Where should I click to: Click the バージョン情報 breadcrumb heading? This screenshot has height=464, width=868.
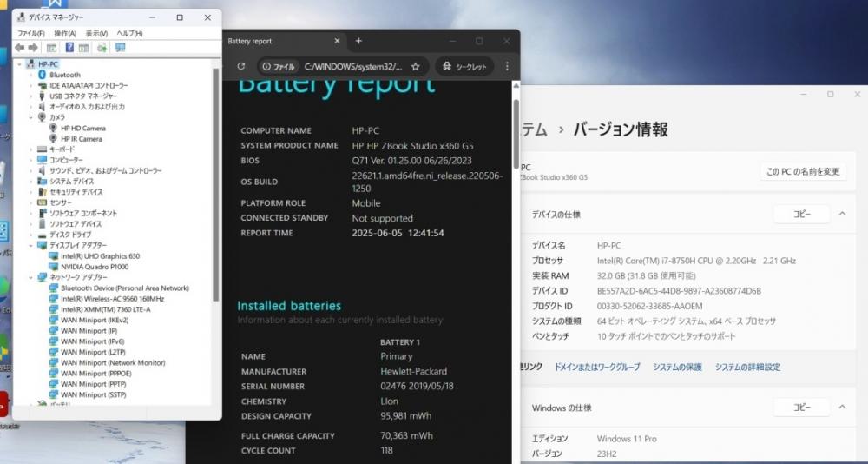(621, 129)
